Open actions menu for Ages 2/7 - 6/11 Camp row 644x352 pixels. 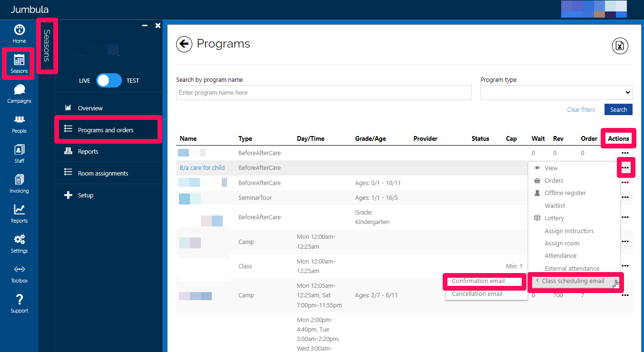[625, 295]
